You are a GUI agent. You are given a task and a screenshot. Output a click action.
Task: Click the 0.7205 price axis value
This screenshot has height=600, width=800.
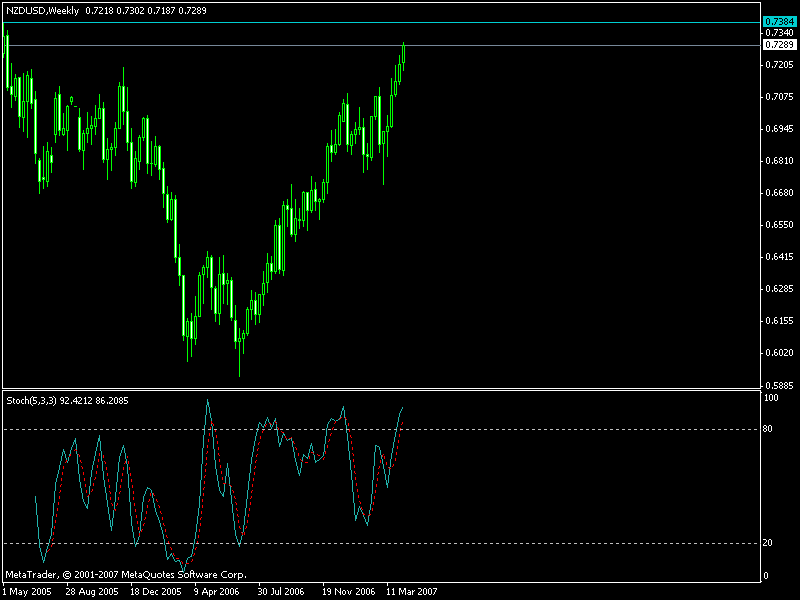(780, 65)
